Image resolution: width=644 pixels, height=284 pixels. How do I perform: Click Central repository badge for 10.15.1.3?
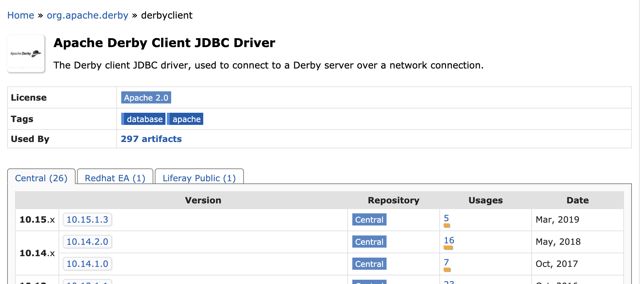(x=369, y=219)
